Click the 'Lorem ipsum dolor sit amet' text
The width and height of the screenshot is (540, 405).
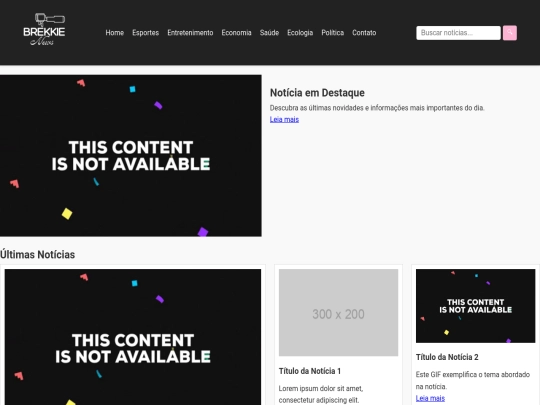[321, 394]
